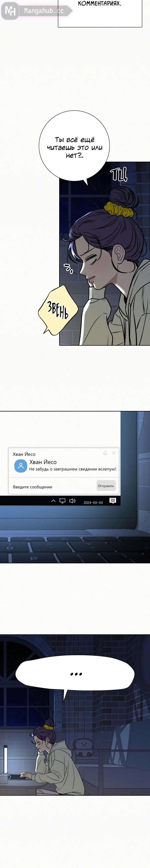Image resolution: width=150 pixels, height=868 pixels.
Task: Expand hidden tray icons with the chevron
Action: [x=53, y=501]
